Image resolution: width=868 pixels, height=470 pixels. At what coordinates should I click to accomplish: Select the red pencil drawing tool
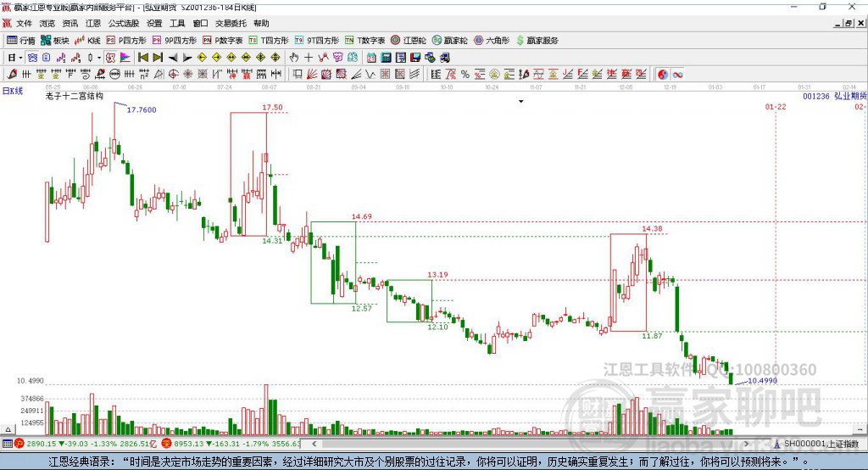12,75
